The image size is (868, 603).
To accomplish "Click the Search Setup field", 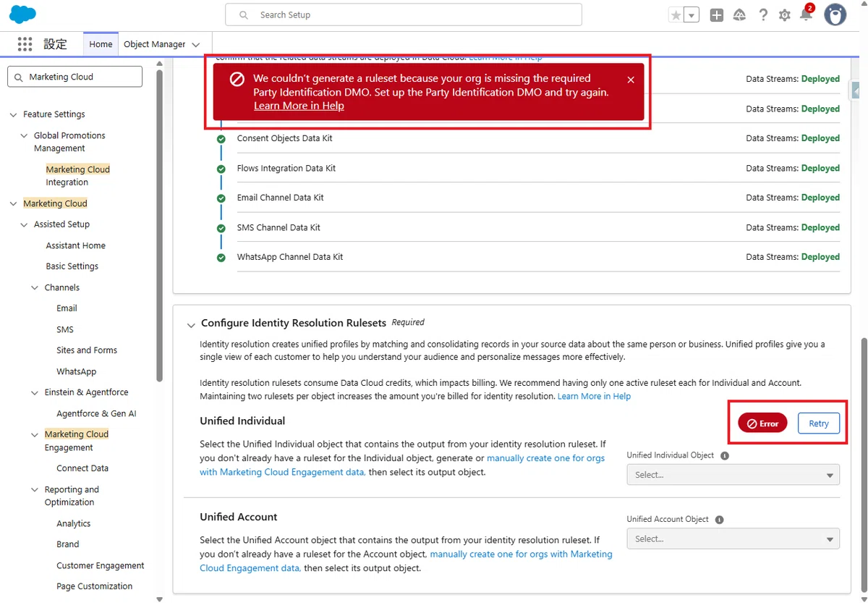I will coord(404,14).
